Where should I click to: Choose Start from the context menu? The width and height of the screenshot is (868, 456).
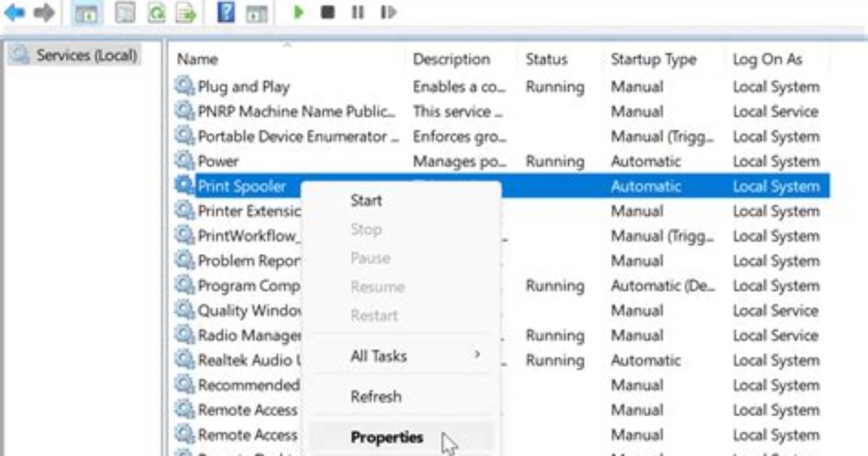click(x=366, y=200)
